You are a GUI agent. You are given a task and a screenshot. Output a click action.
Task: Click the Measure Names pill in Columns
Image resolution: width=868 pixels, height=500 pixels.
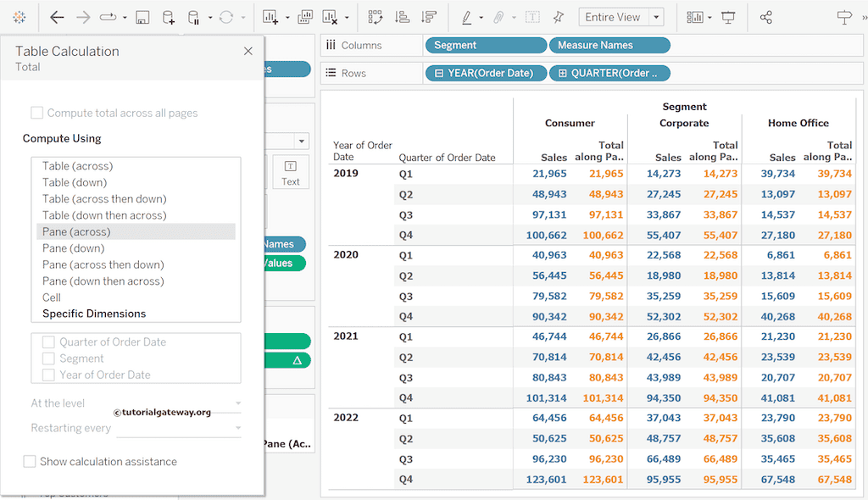point(609,45)
